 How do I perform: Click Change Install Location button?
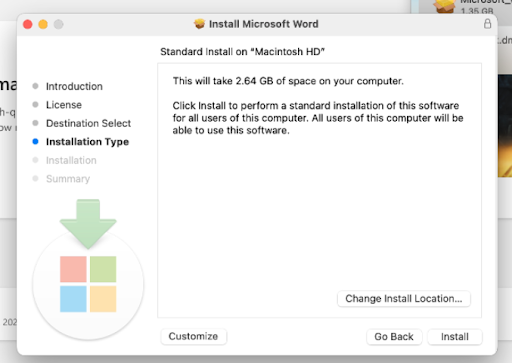pyautogui.click(x=404, y=298)
